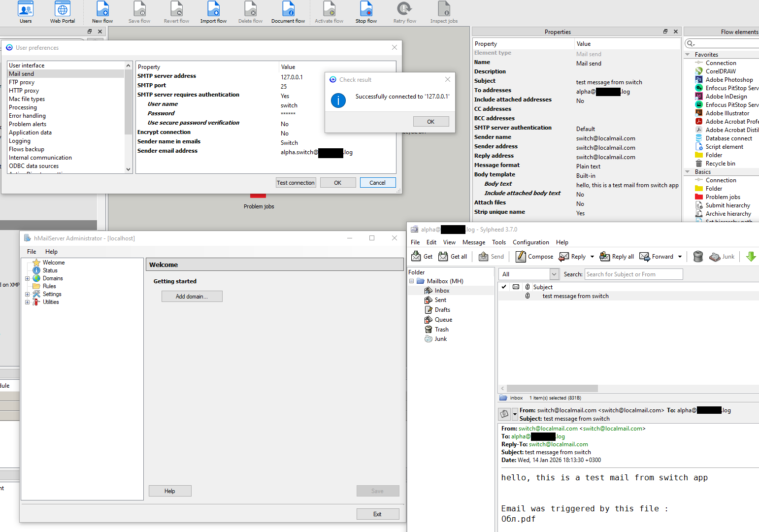Image resolution: width=759 pixels, height=532 pixels.
Task: Expand the Settings node in hMailServer
Action: point(28,294)
